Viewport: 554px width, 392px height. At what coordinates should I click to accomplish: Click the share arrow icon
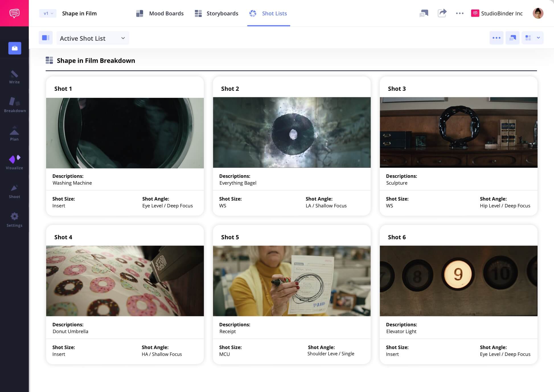coord(442,13)
